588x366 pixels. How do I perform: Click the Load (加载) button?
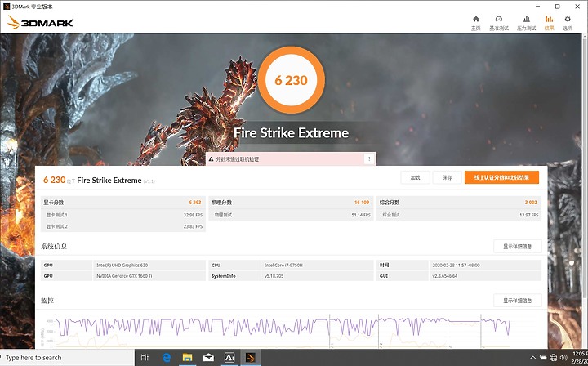click(x=415, y=177)
